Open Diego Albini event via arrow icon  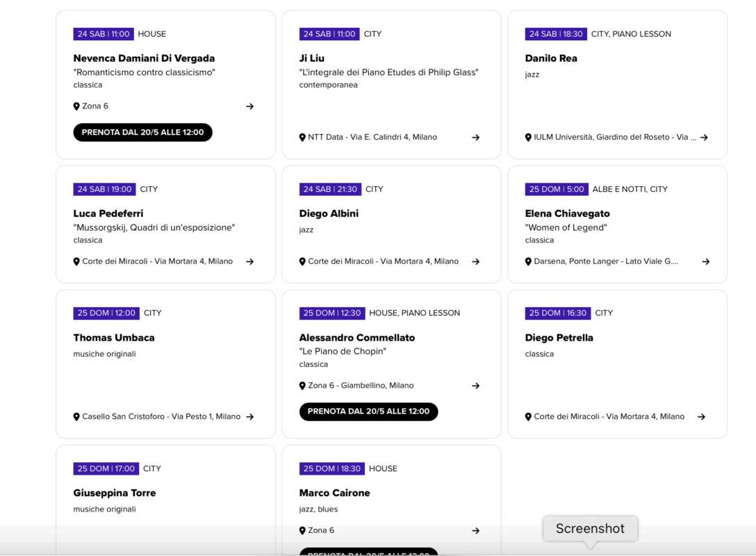475,262
